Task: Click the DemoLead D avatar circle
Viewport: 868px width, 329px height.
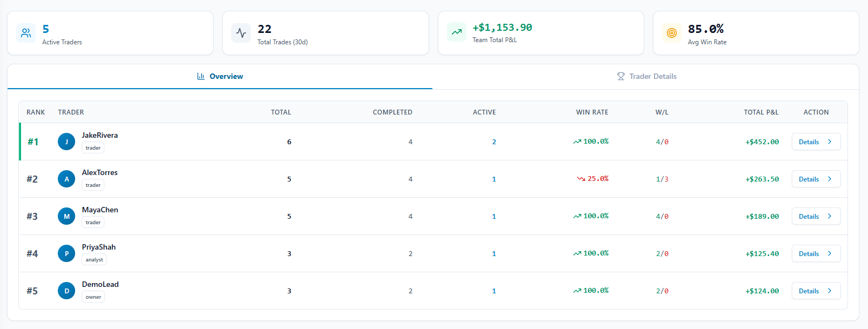Action: tap(66, 291)
